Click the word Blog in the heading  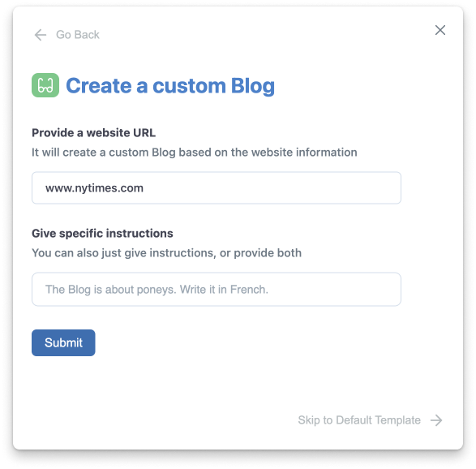[253, 86]
